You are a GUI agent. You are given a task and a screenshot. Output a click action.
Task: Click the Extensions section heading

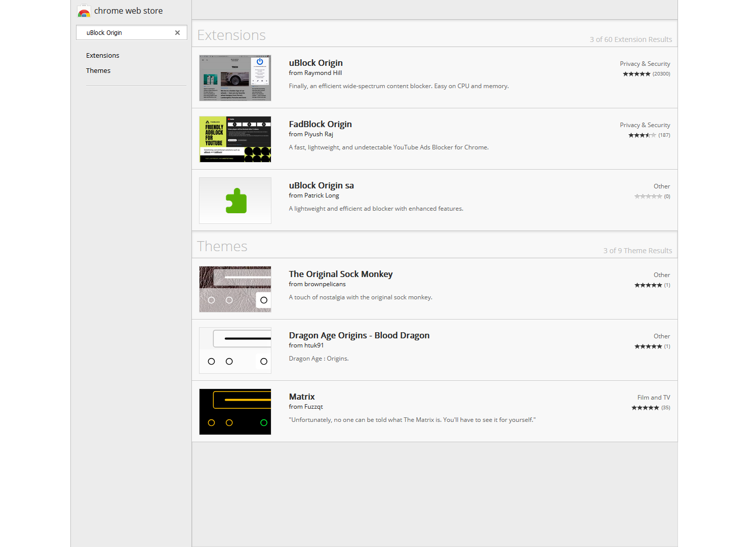tap(231, 35)
